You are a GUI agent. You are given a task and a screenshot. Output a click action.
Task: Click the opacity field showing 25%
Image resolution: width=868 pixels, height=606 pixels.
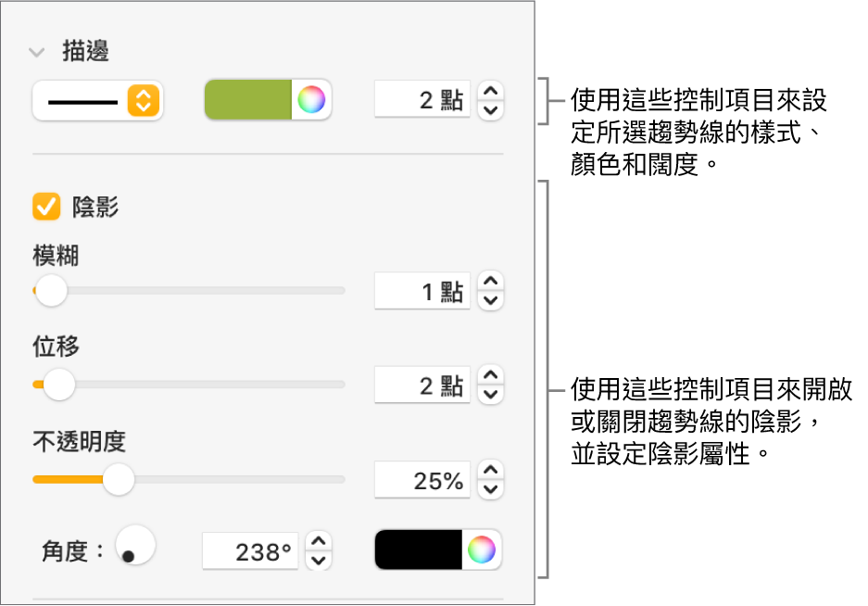[422, 480]
